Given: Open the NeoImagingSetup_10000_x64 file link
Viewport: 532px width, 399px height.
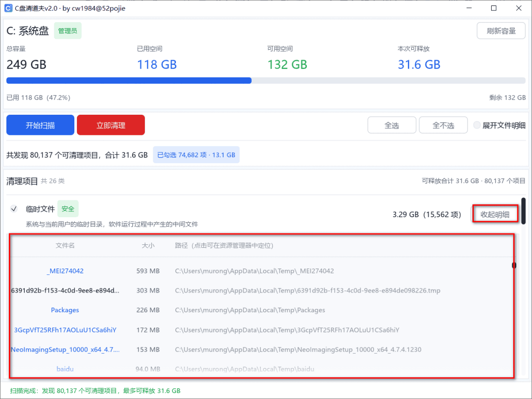Looking at the screenshot, I should [65, 349].
